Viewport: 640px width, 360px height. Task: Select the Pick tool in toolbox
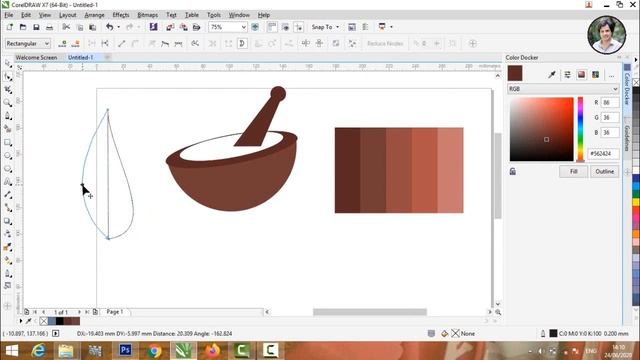coord(8,63)
